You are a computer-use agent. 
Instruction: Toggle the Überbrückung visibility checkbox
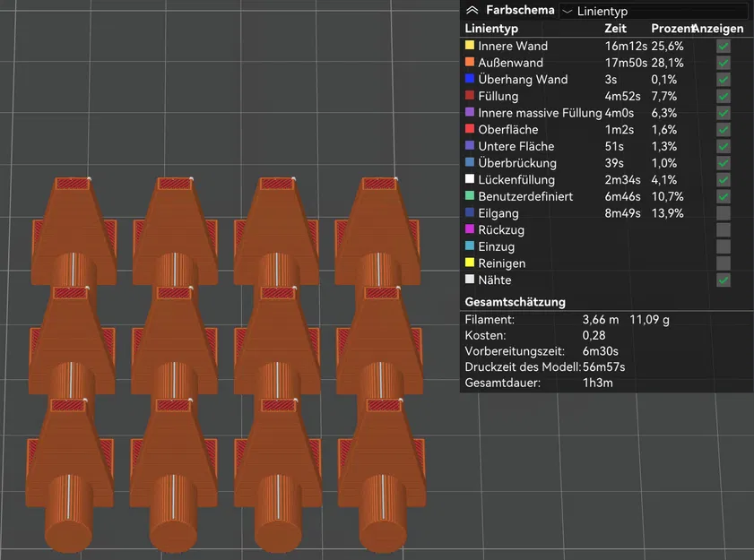pyautogui.click(x=724, y=163)
